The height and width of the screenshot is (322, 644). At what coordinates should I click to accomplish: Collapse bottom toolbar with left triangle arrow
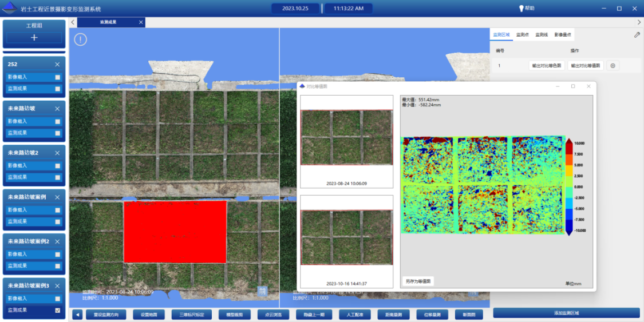pos(77,315)
